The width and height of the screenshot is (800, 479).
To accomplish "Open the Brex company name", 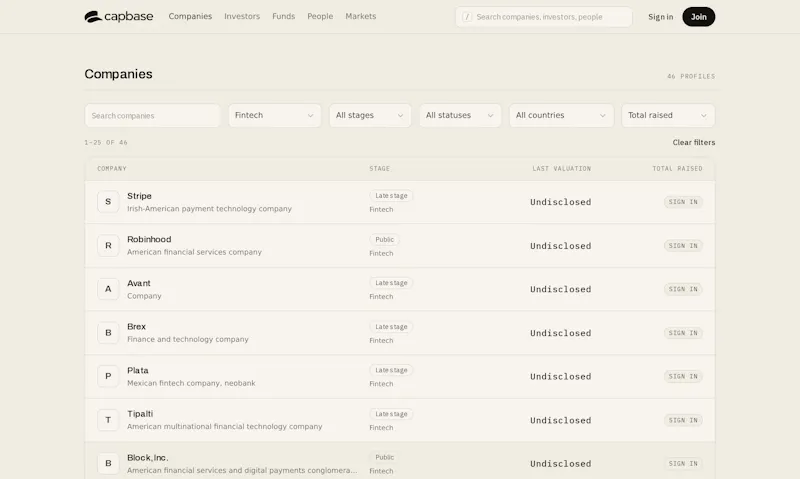I will click(136, 326).
